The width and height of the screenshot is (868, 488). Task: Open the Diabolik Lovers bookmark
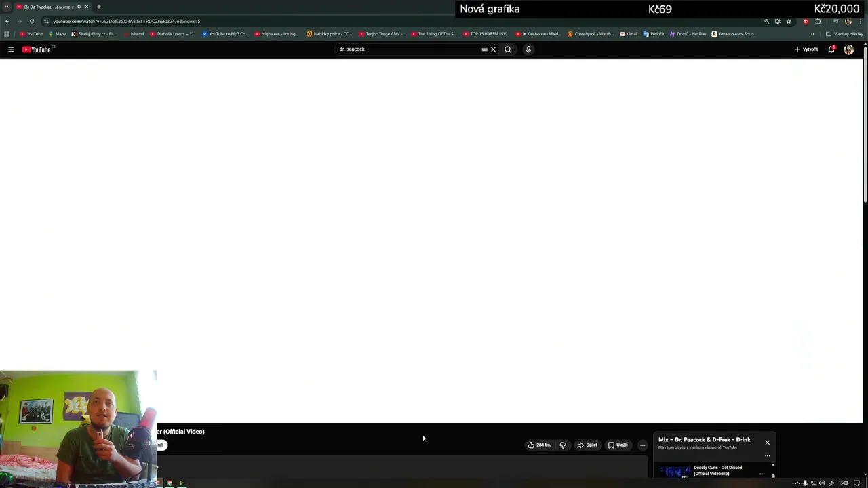click(x=172, y=34)
